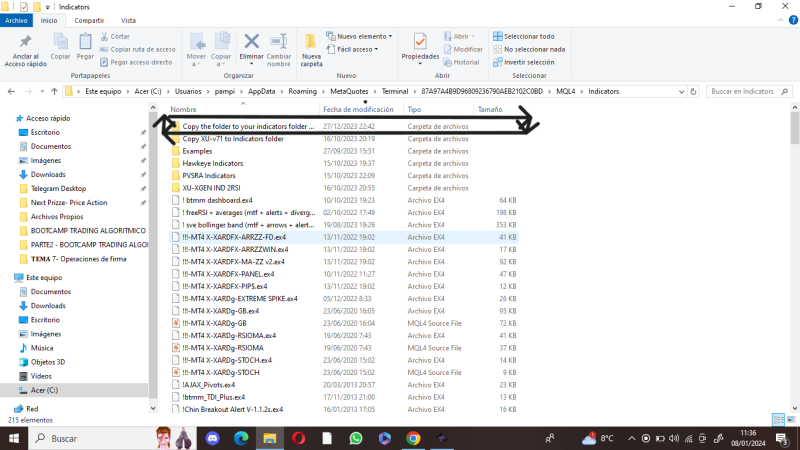
Task: Switch to large icons view
Action: click(791, 420)
